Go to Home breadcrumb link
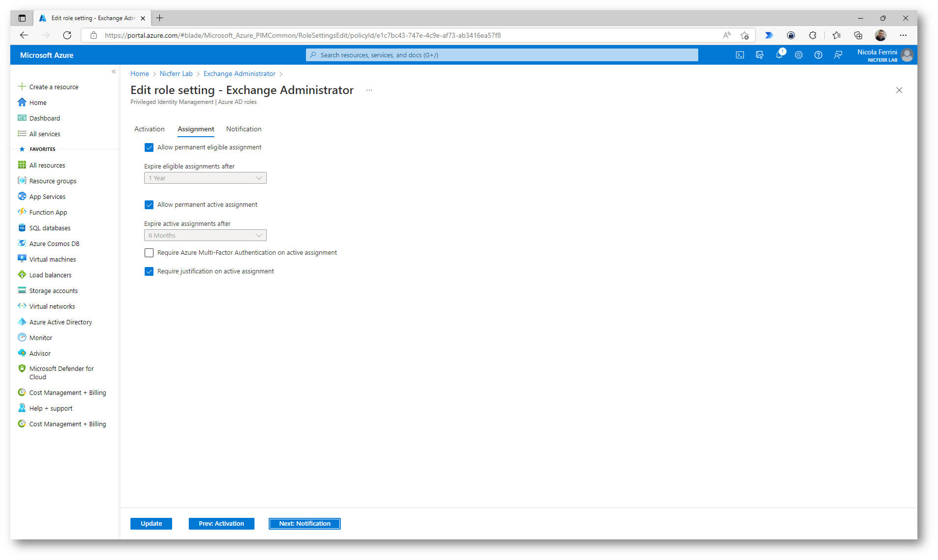Image resolution: width=938 pixels, height=560 pixels. [139, 74]
